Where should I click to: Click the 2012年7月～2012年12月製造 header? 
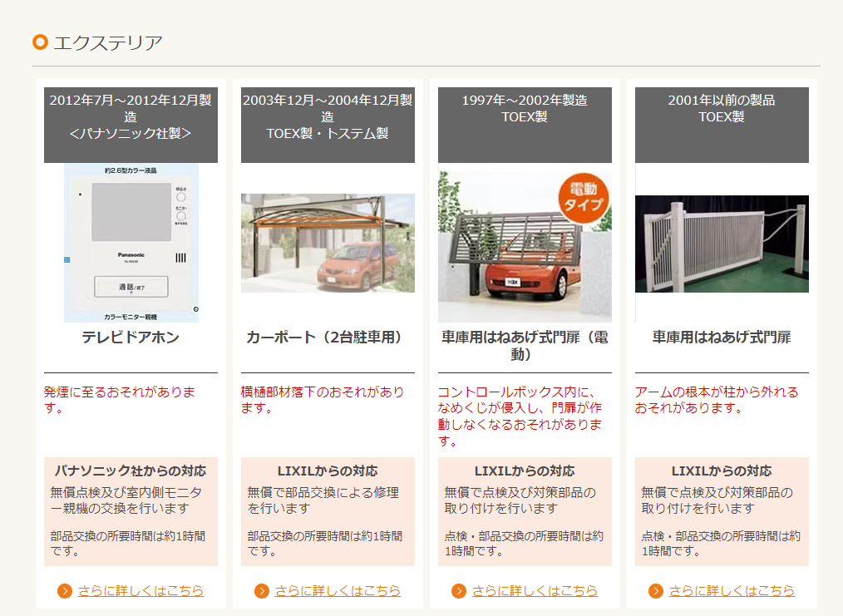131,116
